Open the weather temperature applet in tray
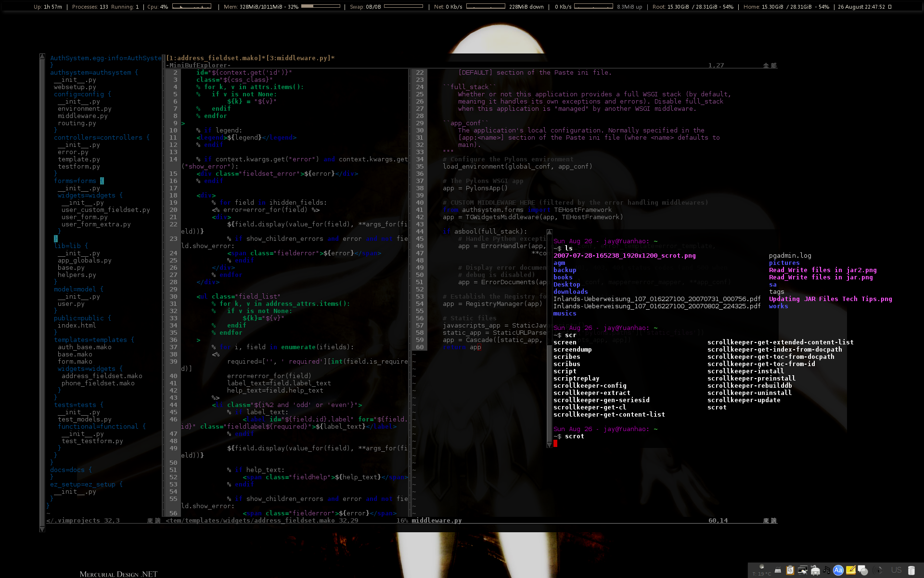The image size is (924, 578). pyautogui.click(x=761, y=570)
